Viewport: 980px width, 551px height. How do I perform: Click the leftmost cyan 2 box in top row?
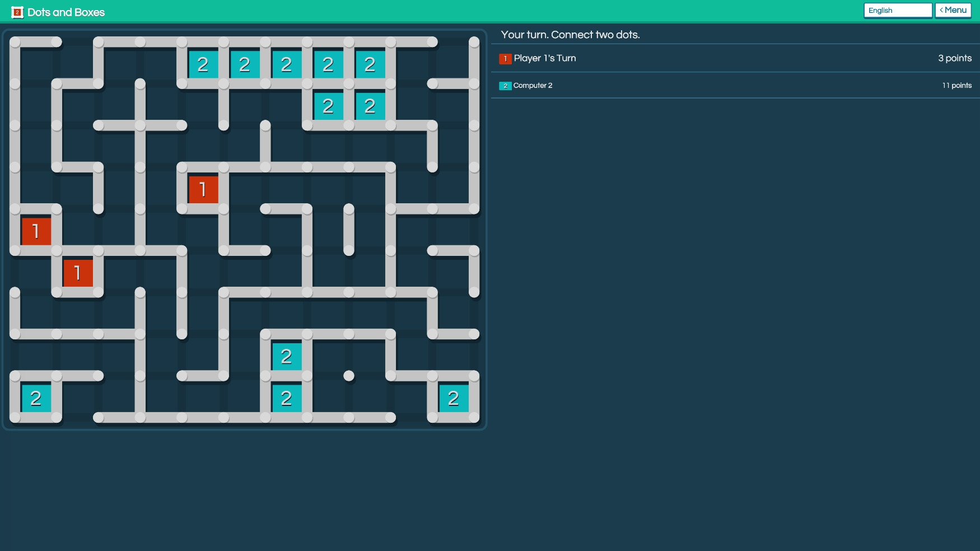(203, 64)
